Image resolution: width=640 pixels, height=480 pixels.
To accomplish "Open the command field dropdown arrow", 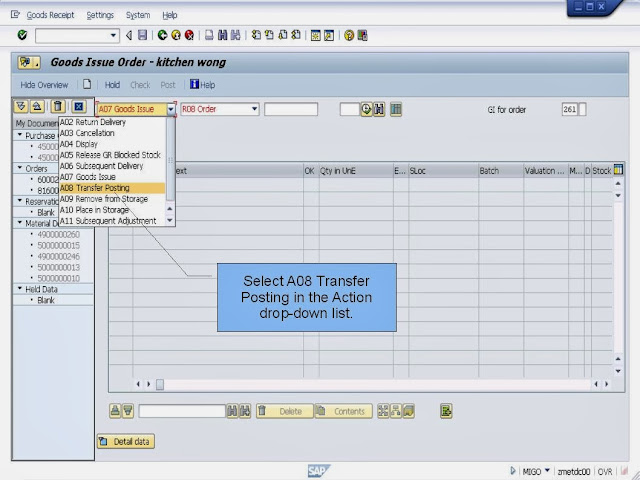I will [113, 36].
